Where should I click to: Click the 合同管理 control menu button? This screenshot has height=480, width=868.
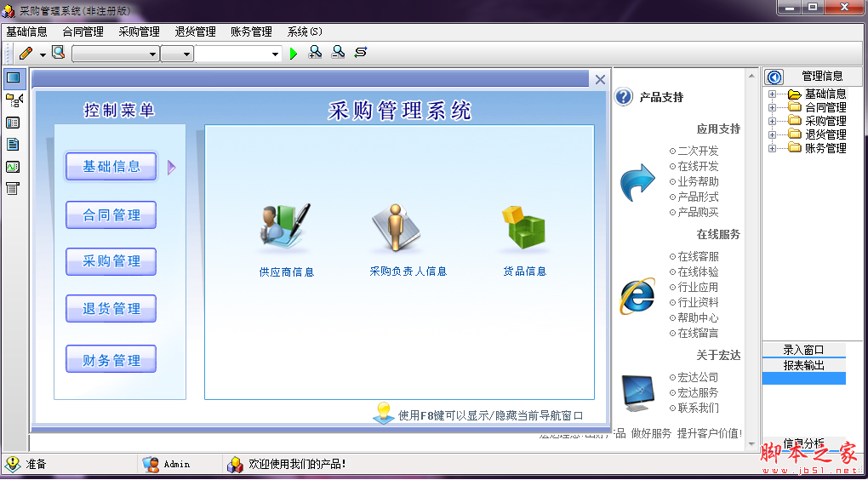(111, 214)
